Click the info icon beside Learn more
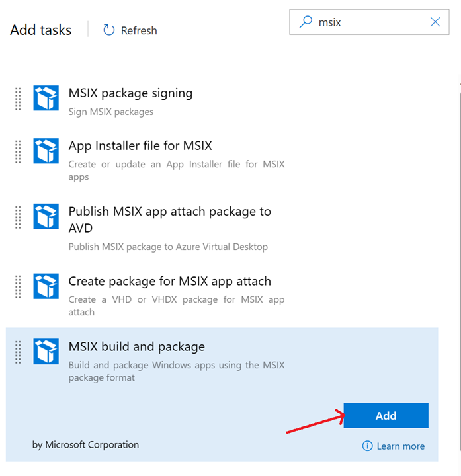This screenshot has height=476, width=461. pos(367,446)
